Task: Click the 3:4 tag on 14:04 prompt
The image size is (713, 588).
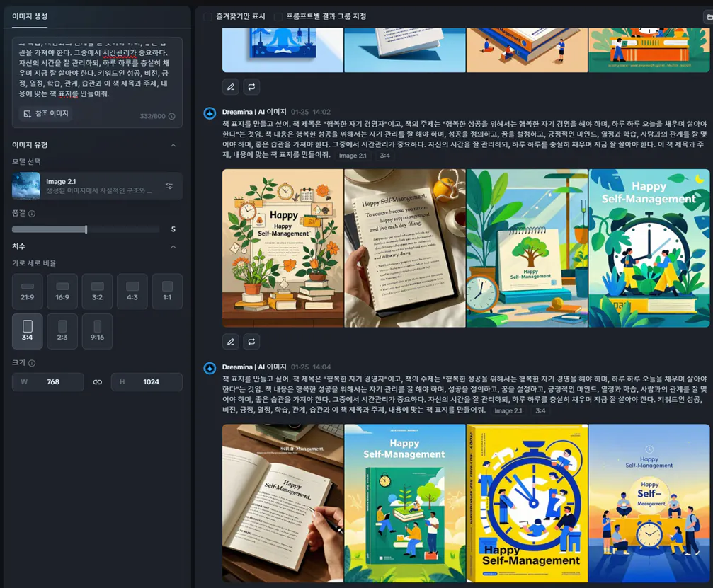Action: (540, 411)
